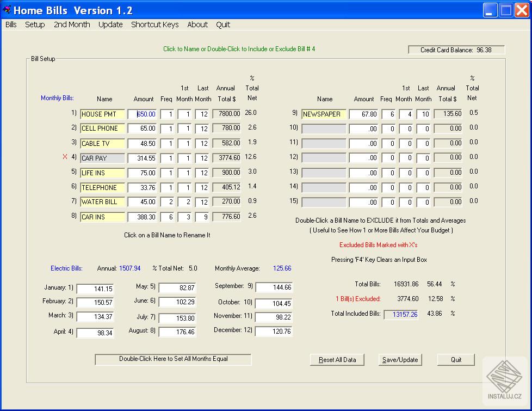Click Double-Click Here to Set All Months Equal
The image size is (532, 411).
tap(173, 359)
